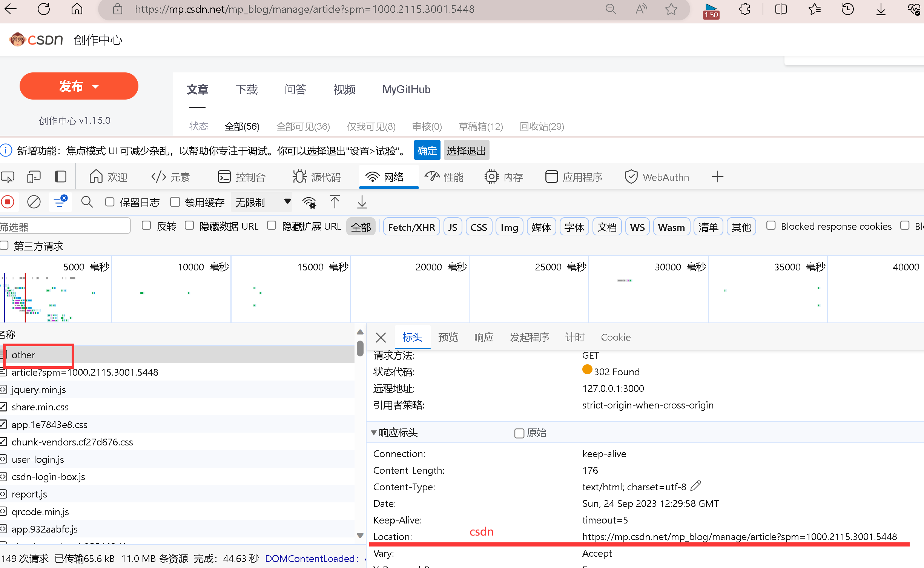Switch to the 元素 DevTools tab
Viewport: 924px width, 568px height.
(171, 177)
